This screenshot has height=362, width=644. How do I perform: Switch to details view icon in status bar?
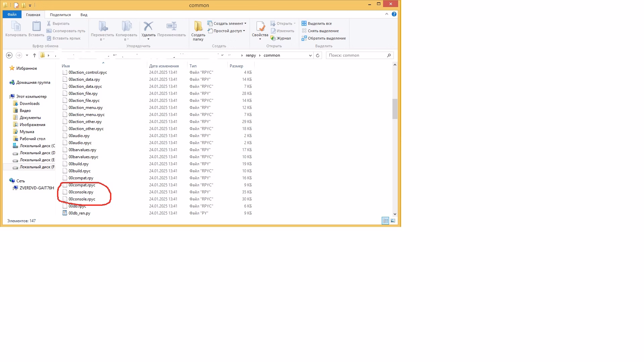coord(385,221)
